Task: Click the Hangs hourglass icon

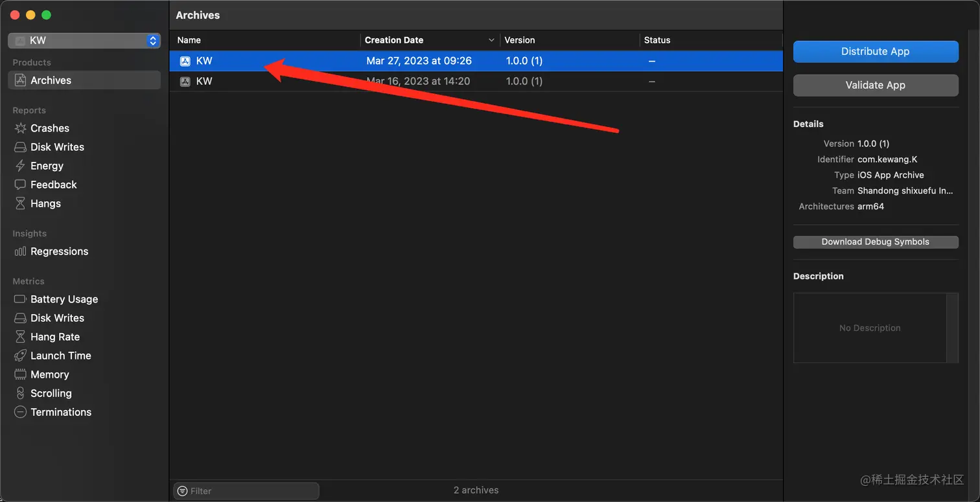Action: [20, 203]
